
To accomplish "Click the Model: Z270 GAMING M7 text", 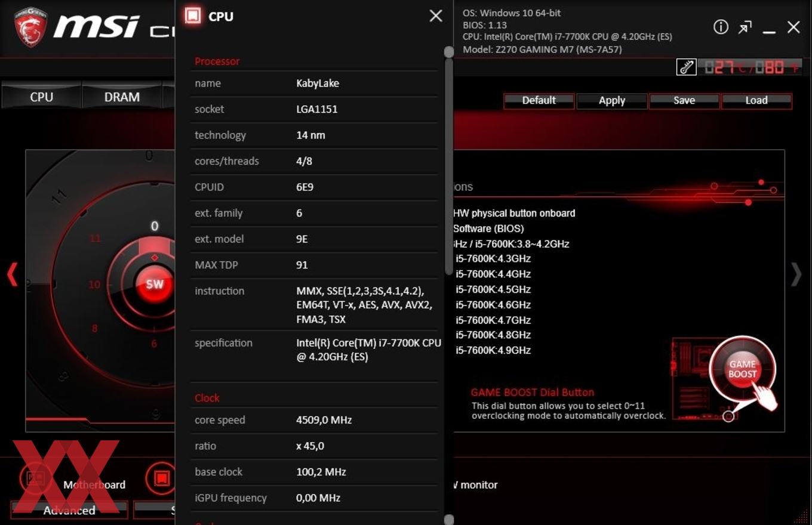I will click(x=542, y=50).
